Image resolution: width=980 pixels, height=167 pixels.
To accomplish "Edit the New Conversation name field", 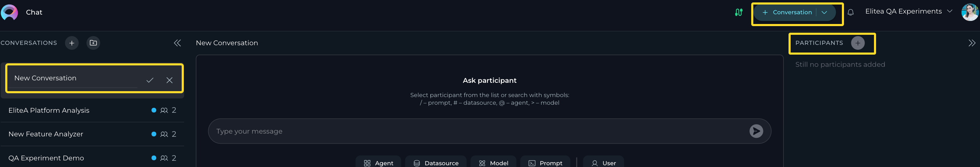I will pyautogui.click(x=74, y=78).
